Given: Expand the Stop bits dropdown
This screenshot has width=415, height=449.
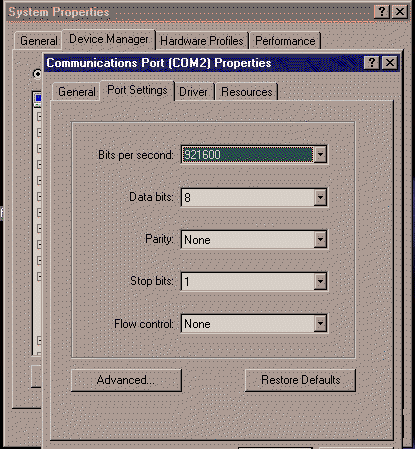Looking at the screenshot, I should [320, 281].
